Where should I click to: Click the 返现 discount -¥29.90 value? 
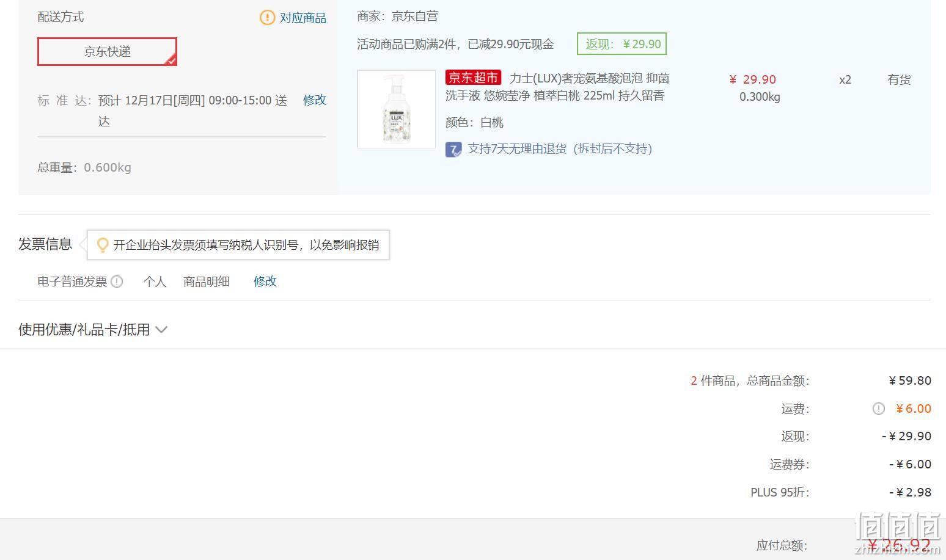click(x=907, y=436)
